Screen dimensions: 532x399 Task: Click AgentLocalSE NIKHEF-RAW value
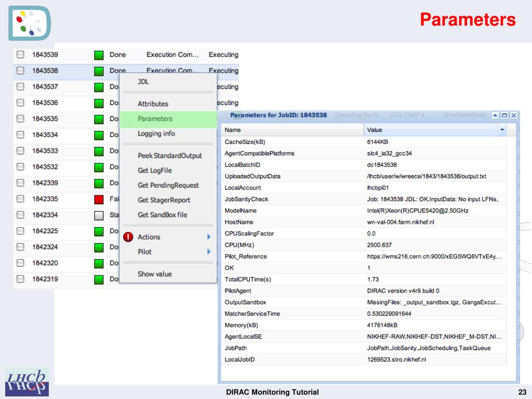434,337
